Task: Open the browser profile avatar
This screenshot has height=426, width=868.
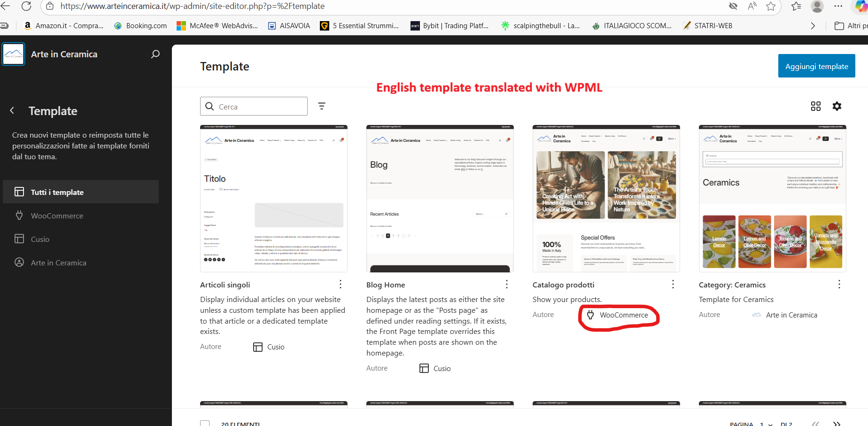Action: tap(818, 6)
